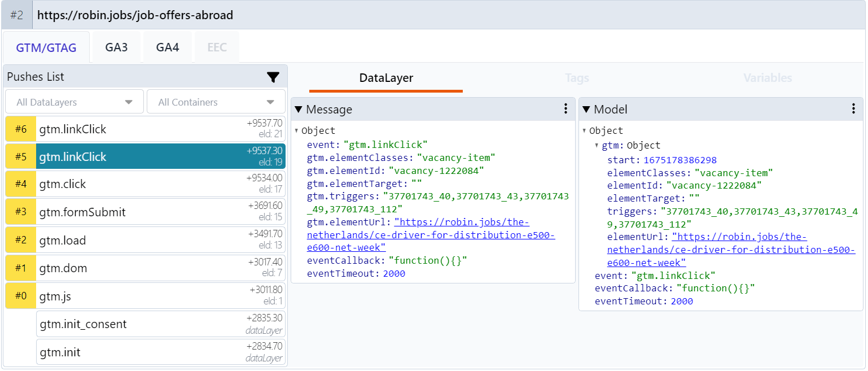Click the yellow #0 push badge
This screenshot has height=371, width=868.
point(20,296)
